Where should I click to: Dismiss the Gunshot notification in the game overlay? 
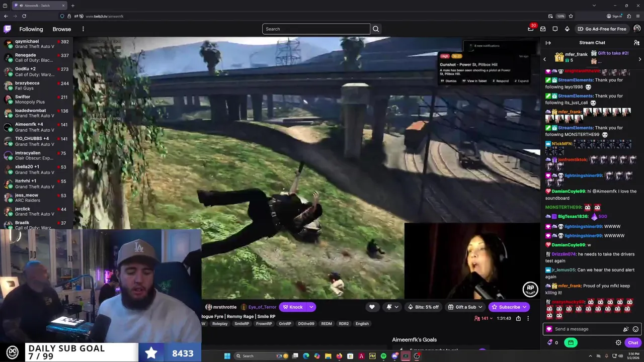(x=449, y=81)
